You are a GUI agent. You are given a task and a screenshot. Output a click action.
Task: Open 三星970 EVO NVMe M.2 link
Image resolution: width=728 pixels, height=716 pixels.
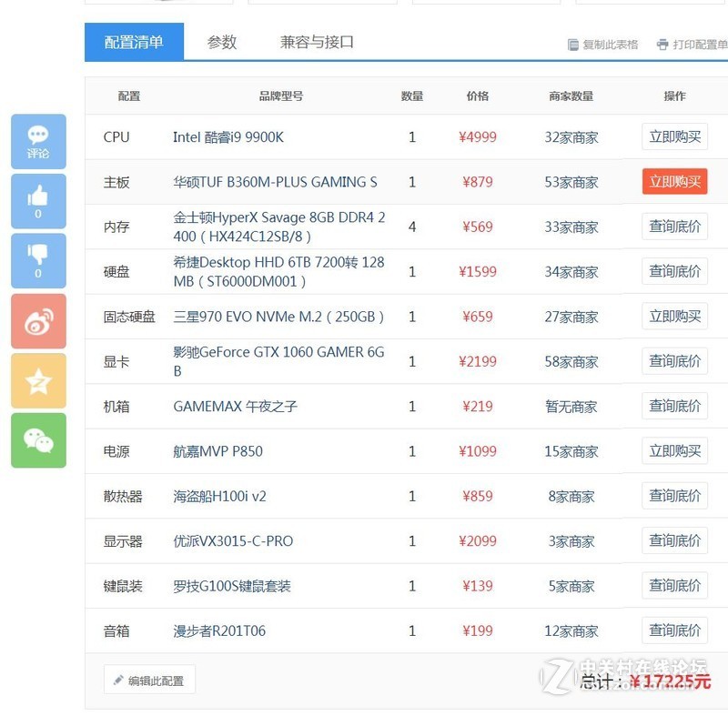(278, 317)
